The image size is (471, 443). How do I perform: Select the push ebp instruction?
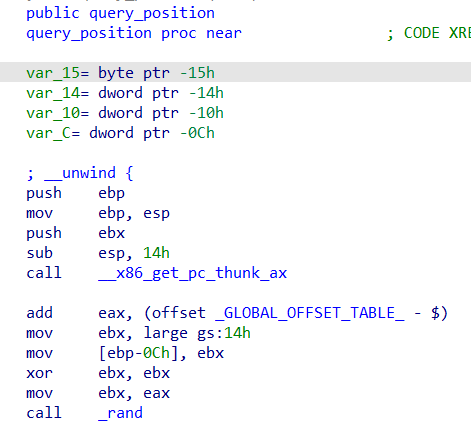coord(75,193)
